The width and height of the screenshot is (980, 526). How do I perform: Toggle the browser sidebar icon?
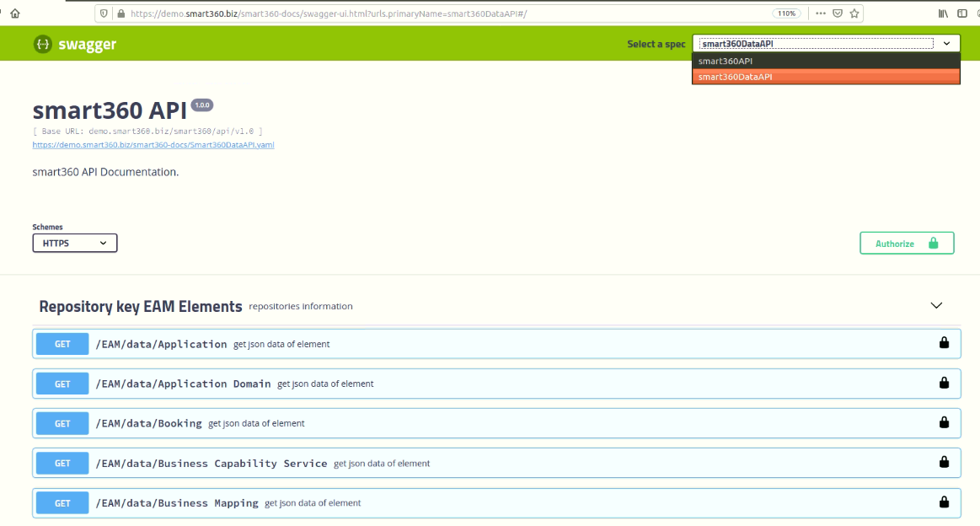pyautogui.click(x=962, y=13)
